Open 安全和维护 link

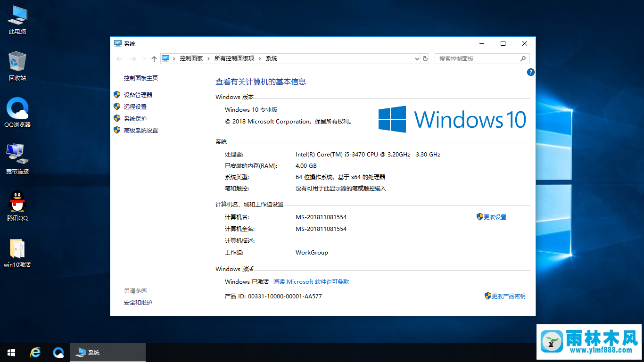[x=138, y=302]
